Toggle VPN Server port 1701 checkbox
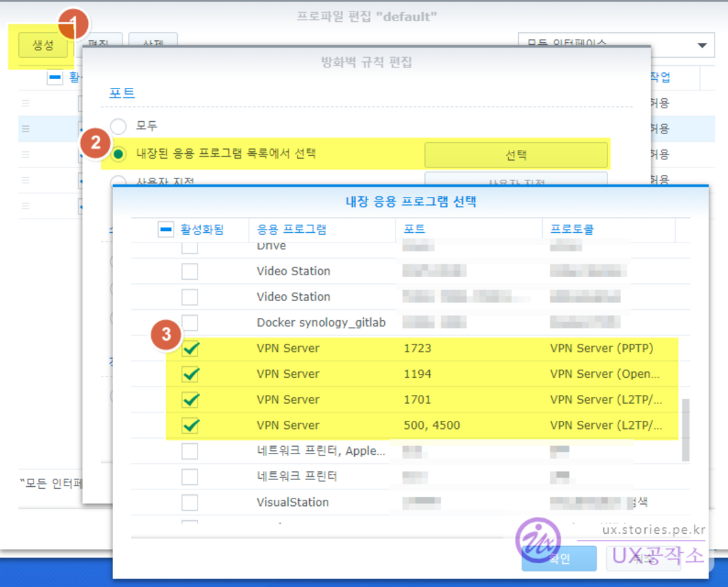 coord(190,400)
